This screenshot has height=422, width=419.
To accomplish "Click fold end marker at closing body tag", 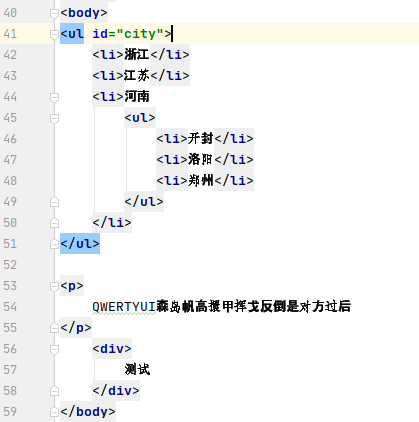I will pos(54,412).
